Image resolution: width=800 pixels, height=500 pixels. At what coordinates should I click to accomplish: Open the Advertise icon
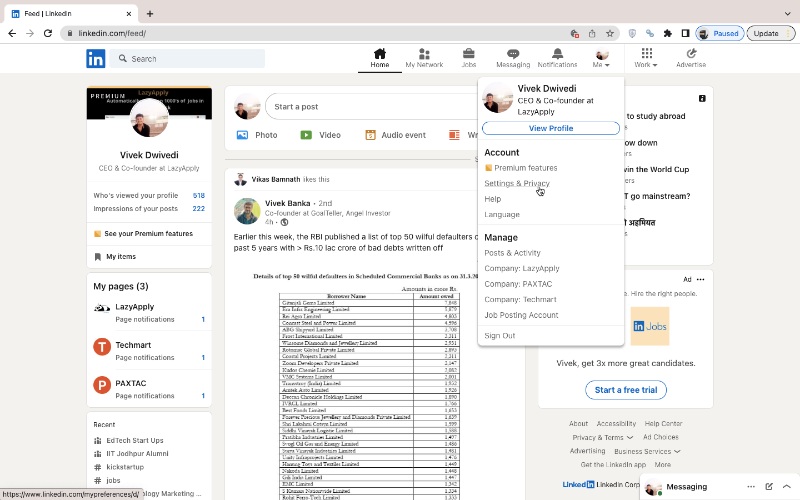point(691,54)
